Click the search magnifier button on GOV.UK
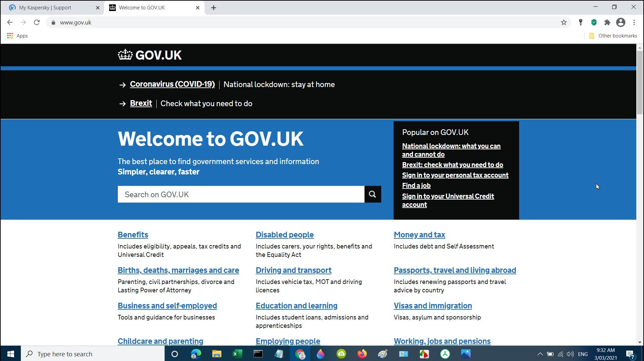The image size is (644, 361). coord(373,194)
